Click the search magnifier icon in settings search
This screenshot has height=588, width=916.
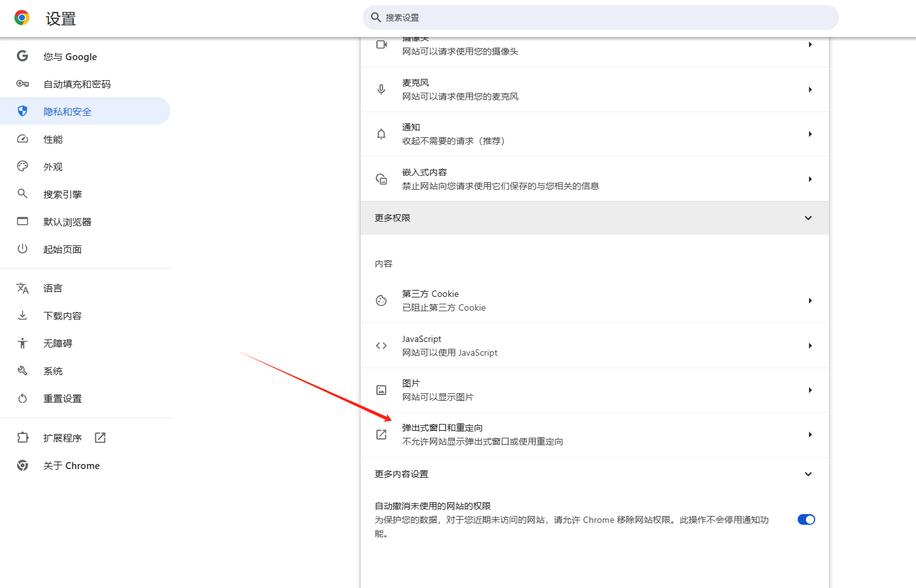376,18
